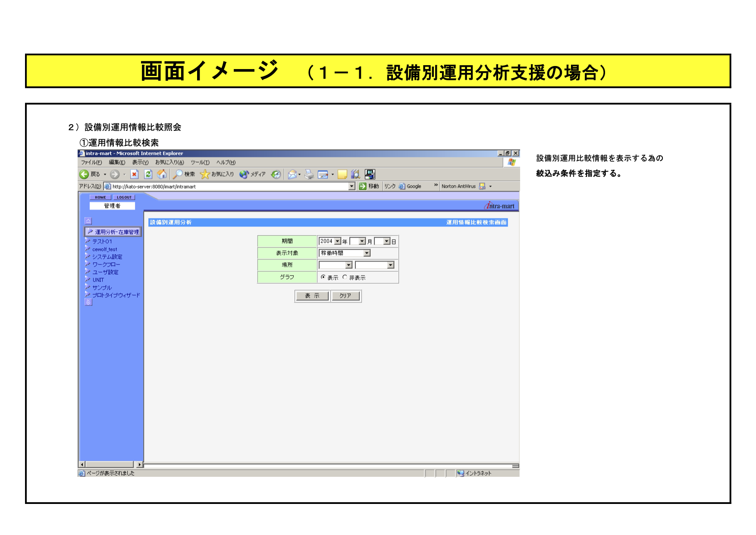
Task: Click the Stop loading icon
Action: tap(135, 174)
